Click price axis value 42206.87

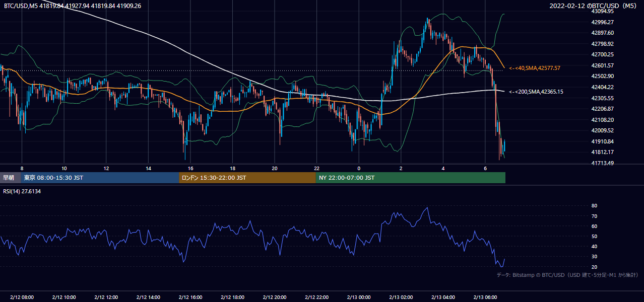[602, 109]
